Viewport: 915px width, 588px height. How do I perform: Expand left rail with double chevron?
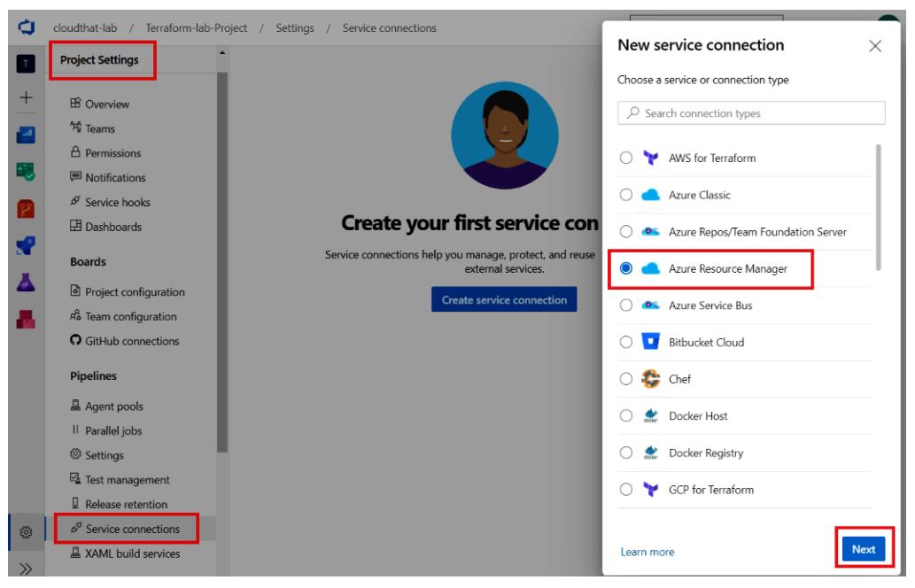[x=26, y=569]
